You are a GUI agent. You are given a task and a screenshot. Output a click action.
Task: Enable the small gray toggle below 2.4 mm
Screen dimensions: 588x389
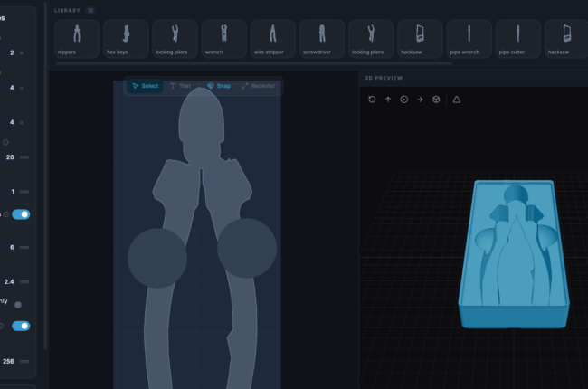tap(17, 305)
